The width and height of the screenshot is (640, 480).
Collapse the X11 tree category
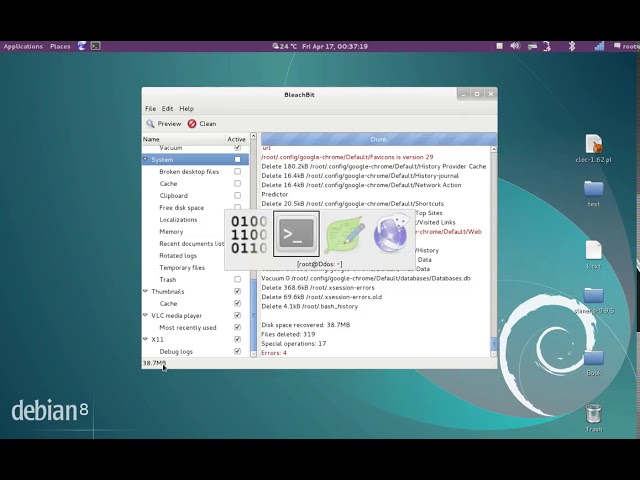(145, 339)
